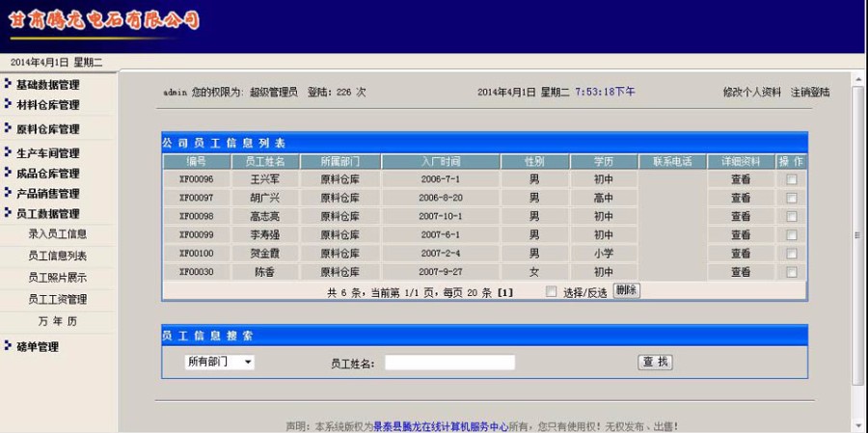The height and width of the screenshot is (433, 868).
Task: Click the 甘肃腾龙电石有限公司 company logo
Action: click(104, 20)
